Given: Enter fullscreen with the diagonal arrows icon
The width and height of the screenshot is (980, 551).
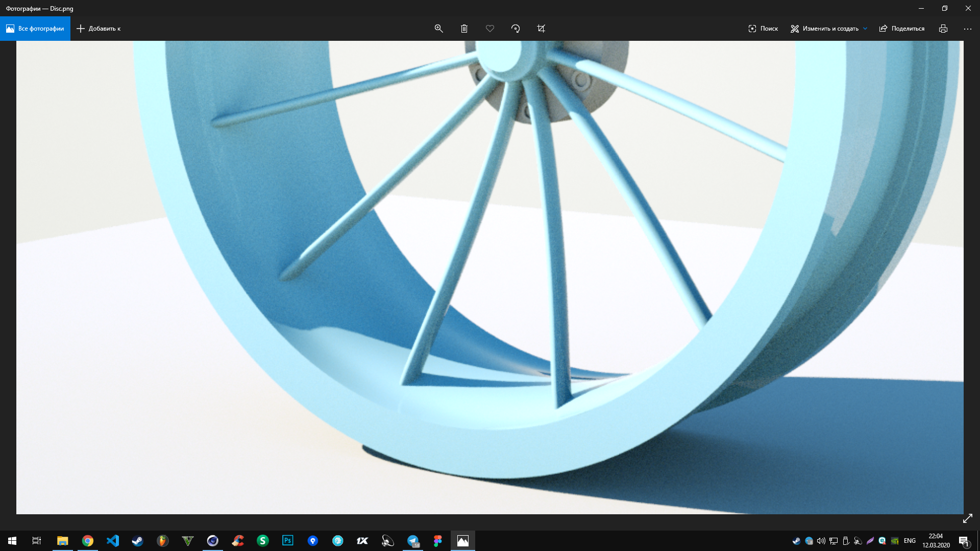Looking at the screenshot, I should [x=968, y=518].
